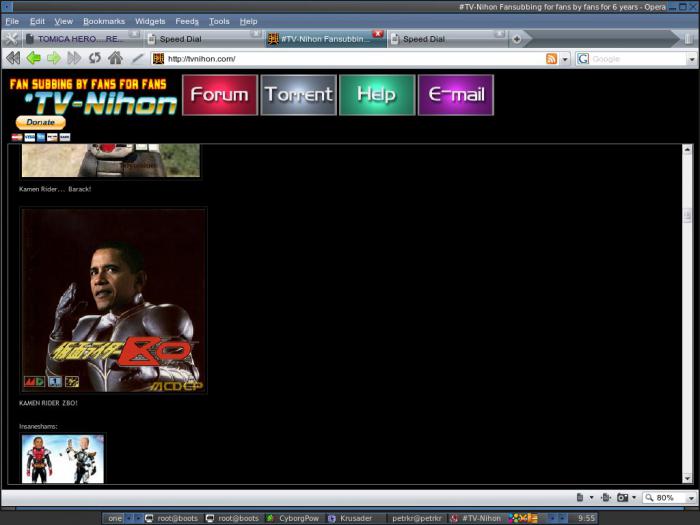Select the #TV-Nihon Fansubbin tab
This screenshot has width=700, height=525.
(325, 39)
